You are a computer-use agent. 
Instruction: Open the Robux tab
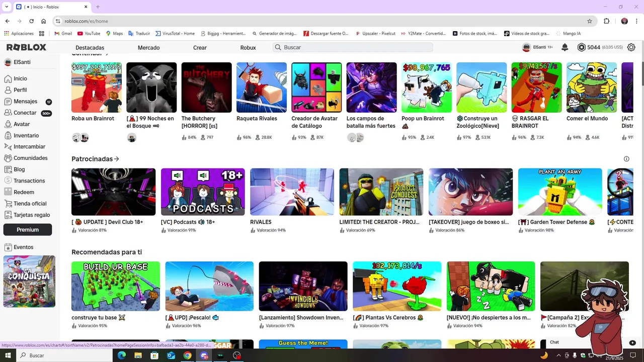click(x=248, y=48)
